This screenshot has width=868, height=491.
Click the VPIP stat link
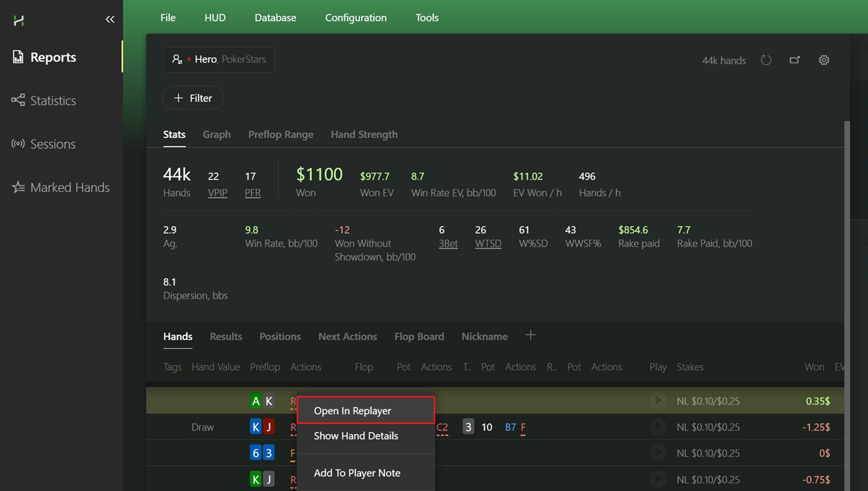[217, 192]
